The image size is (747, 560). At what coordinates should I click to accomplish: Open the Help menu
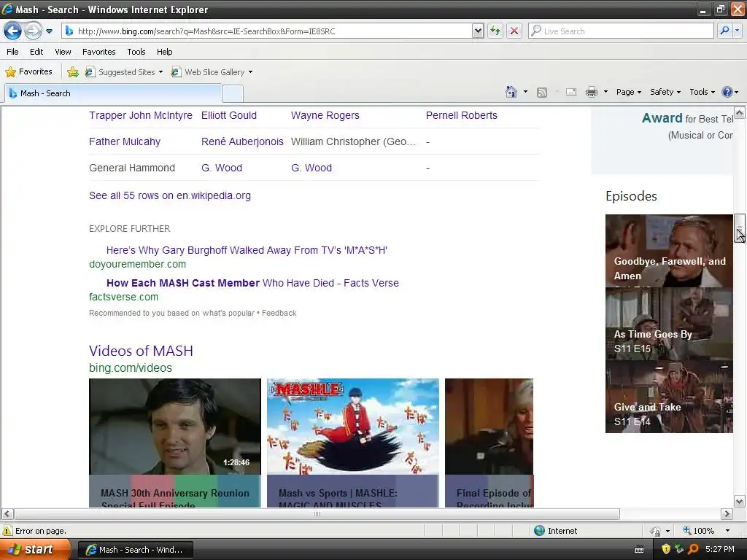click(165, 52)
